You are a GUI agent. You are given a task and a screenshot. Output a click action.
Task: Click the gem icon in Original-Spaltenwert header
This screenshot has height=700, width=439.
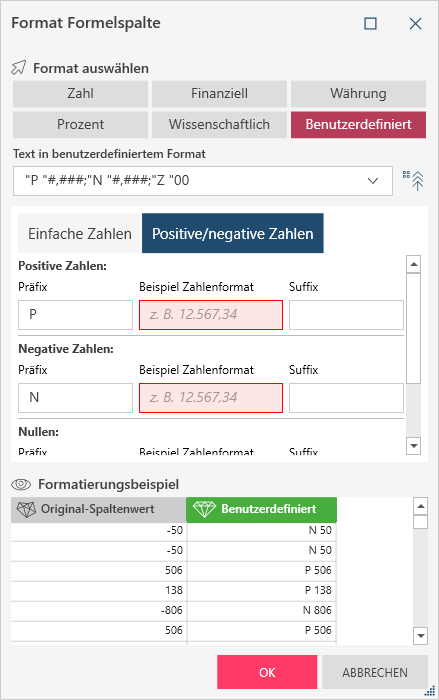(26, 509)
